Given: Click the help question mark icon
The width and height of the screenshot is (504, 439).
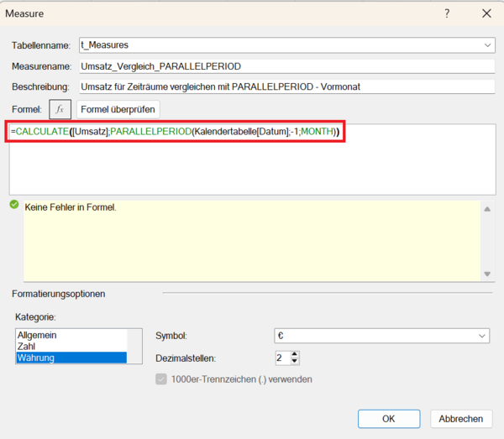Looking at the screenshot, I should (447, 13).
